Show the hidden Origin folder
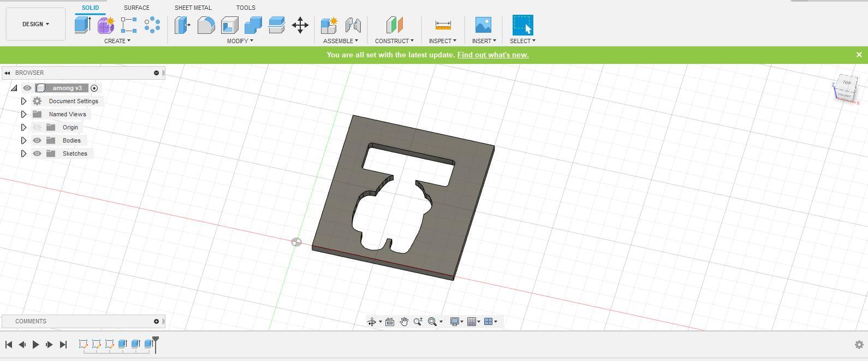Image resolution: width=868 pixels, height=361 pixels. [x=37, y=127]
